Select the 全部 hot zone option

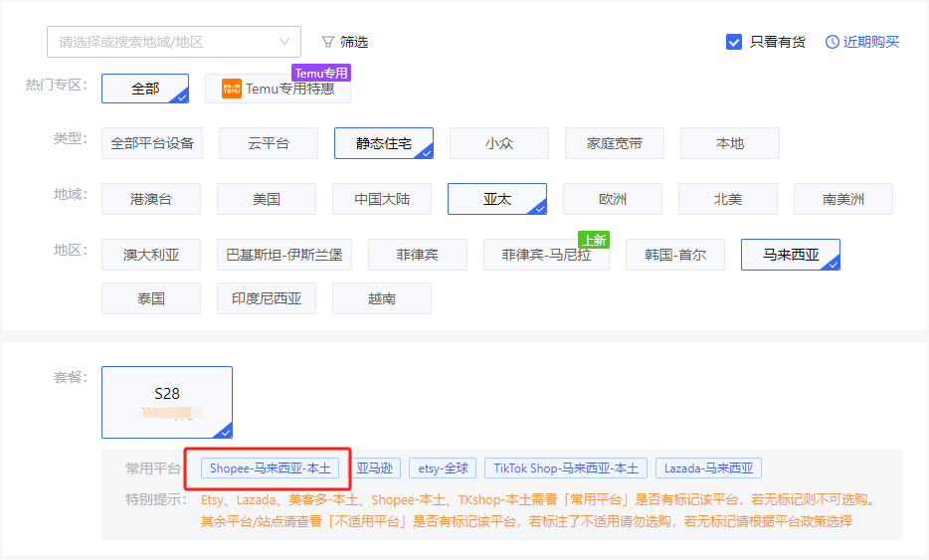(x=145, y=89)
